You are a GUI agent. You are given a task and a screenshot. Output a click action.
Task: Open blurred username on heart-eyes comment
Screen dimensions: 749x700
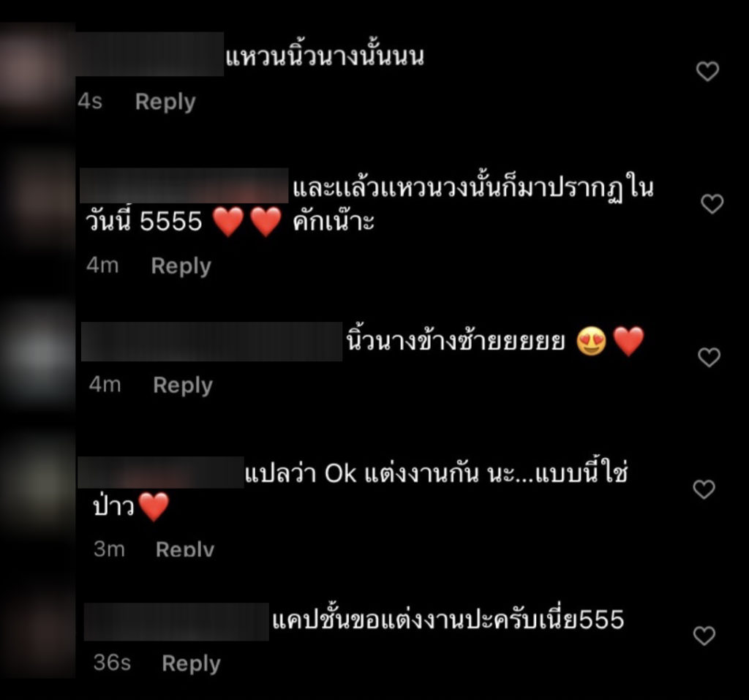[211, 341]
